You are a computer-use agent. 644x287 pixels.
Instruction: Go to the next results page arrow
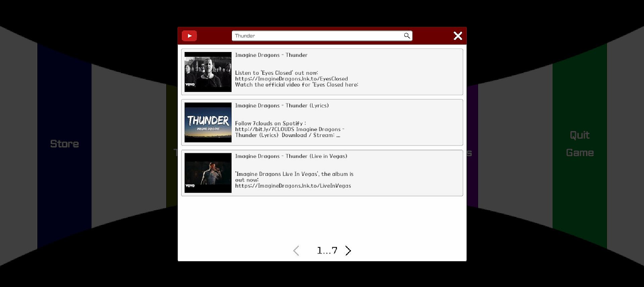click(x=348, y=250)
